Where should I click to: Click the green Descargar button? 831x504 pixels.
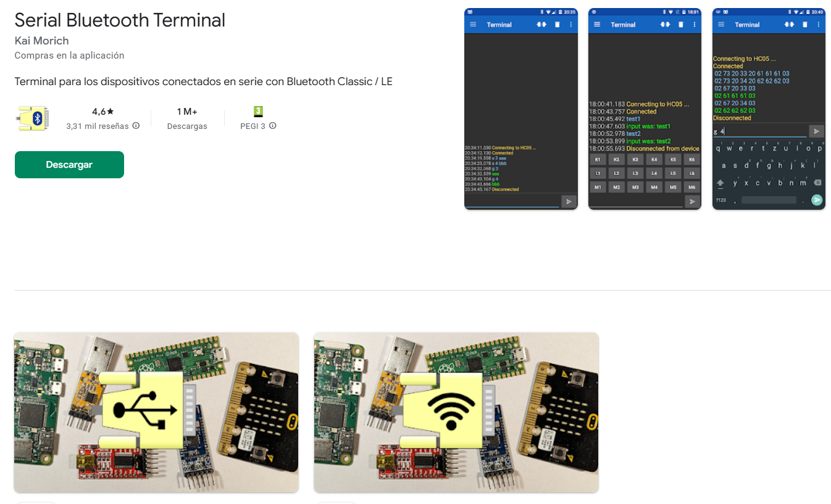point(69,165)
